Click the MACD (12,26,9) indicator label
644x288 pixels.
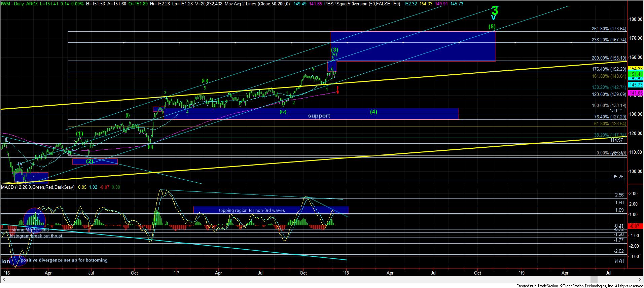coord(38,187)
